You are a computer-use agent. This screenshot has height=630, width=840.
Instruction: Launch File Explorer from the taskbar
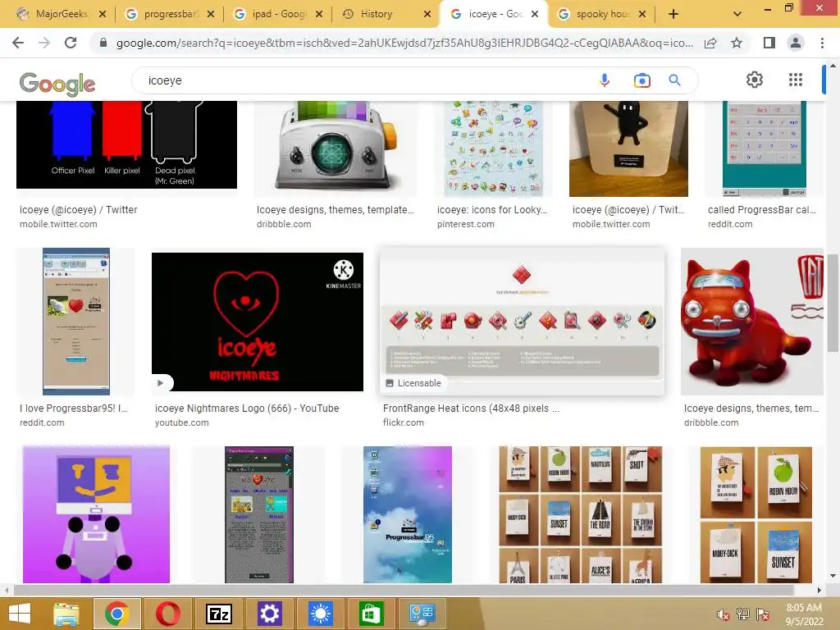click(x=66, y=614)
